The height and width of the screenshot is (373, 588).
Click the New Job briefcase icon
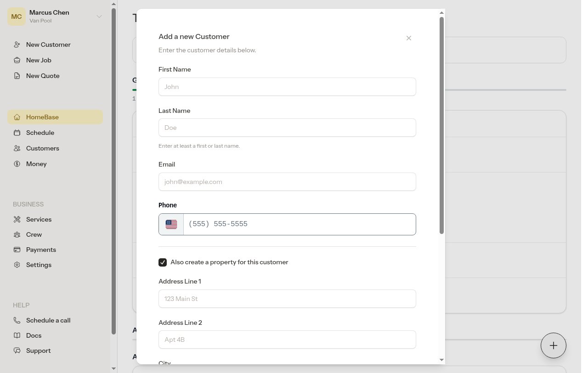point(17,60)
